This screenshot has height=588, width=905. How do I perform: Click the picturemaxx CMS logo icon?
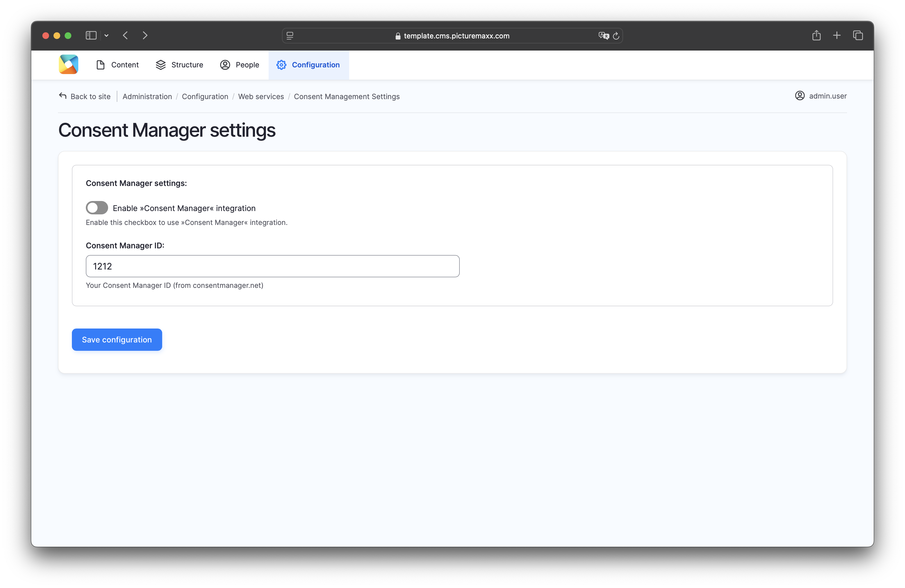pos(69,65)
